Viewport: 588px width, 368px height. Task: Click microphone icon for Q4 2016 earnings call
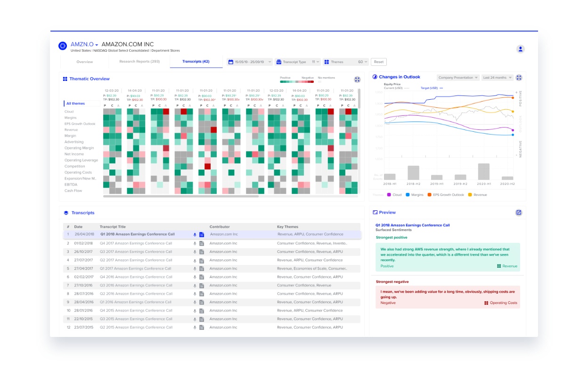point(195,277)
